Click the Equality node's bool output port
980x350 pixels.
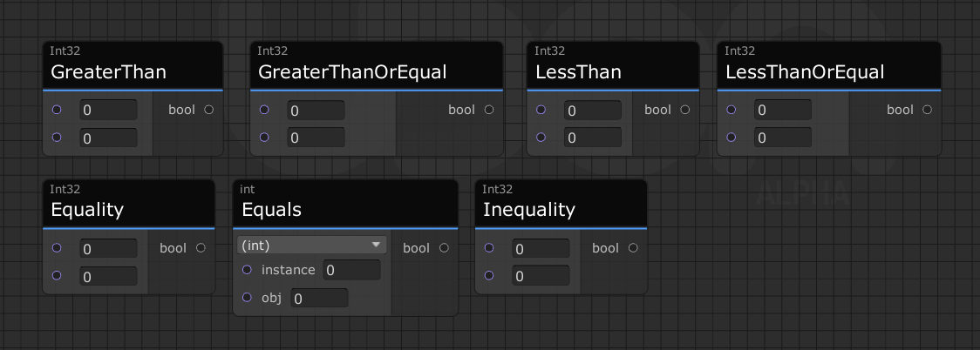point(201,248)
